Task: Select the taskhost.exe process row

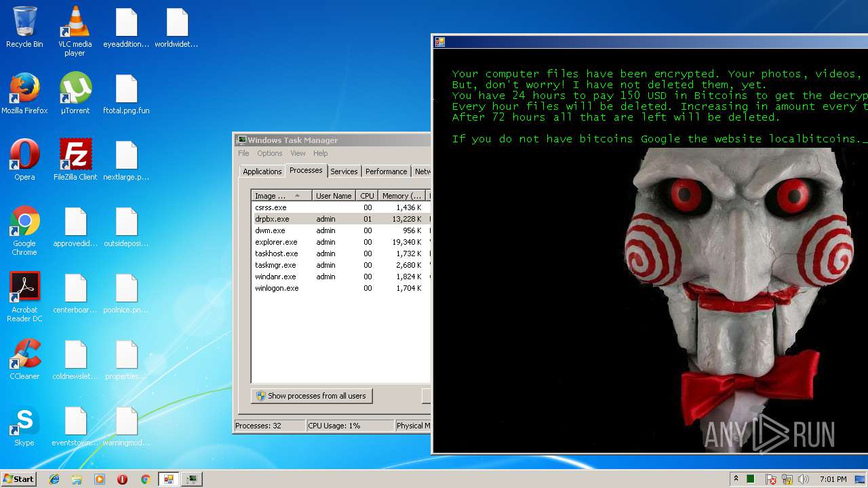Action: tap(341, 253)
